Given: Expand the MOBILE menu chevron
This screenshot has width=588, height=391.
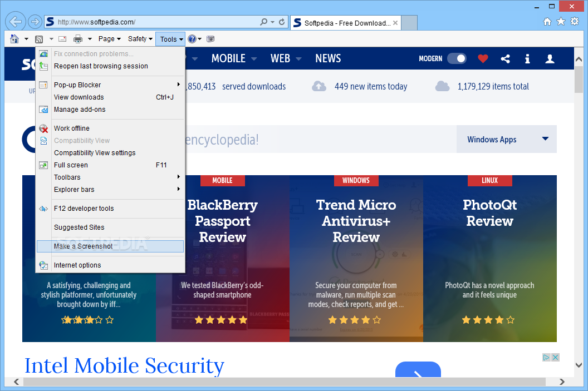Looking at the screenshot, I should pyautogui.click(x=254, y=59).
